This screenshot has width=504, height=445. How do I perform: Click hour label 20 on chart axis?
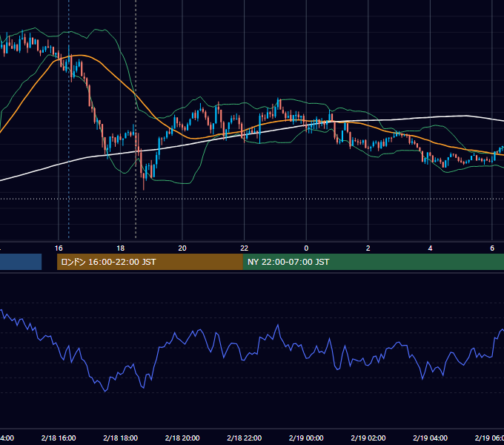pyautogui.click(x=182, y=248)
